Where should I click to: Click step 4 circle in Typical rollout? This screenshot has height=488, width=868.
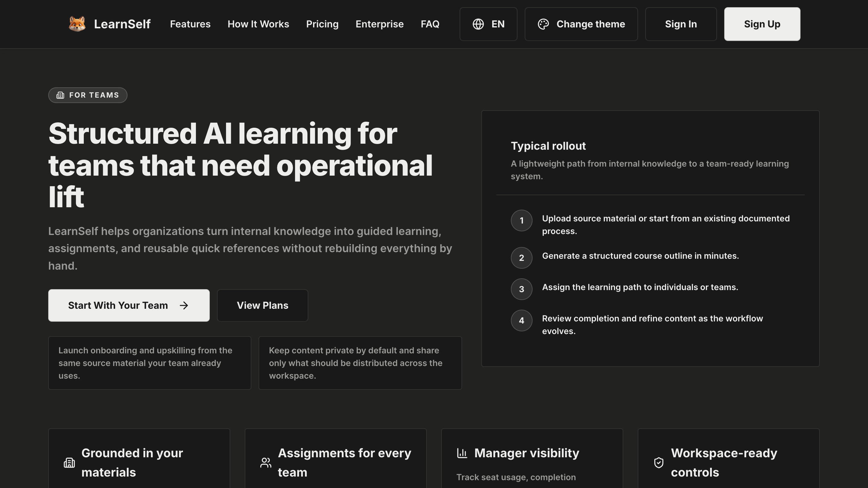pos(522,321)
